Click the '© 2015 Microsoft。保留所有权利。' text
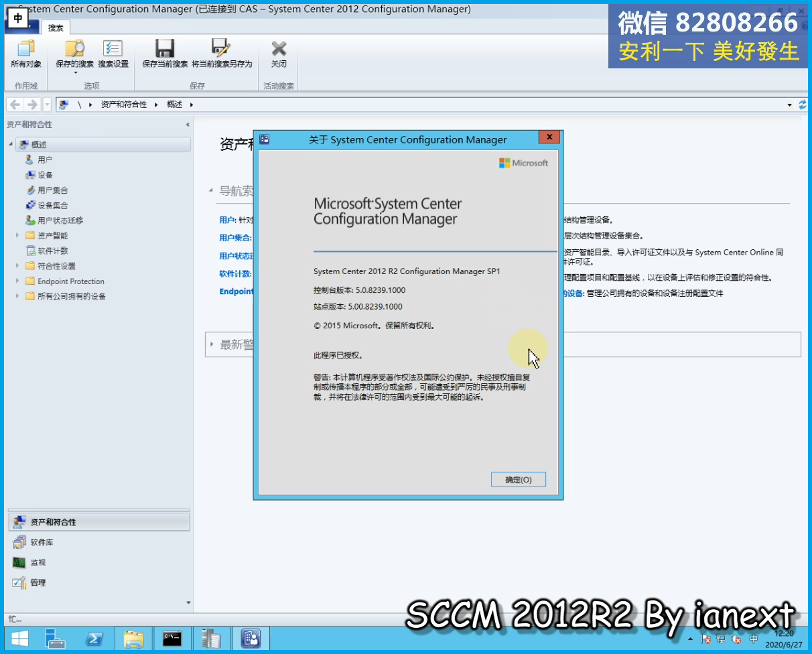The image size is (812, 654). click(375, 326)
